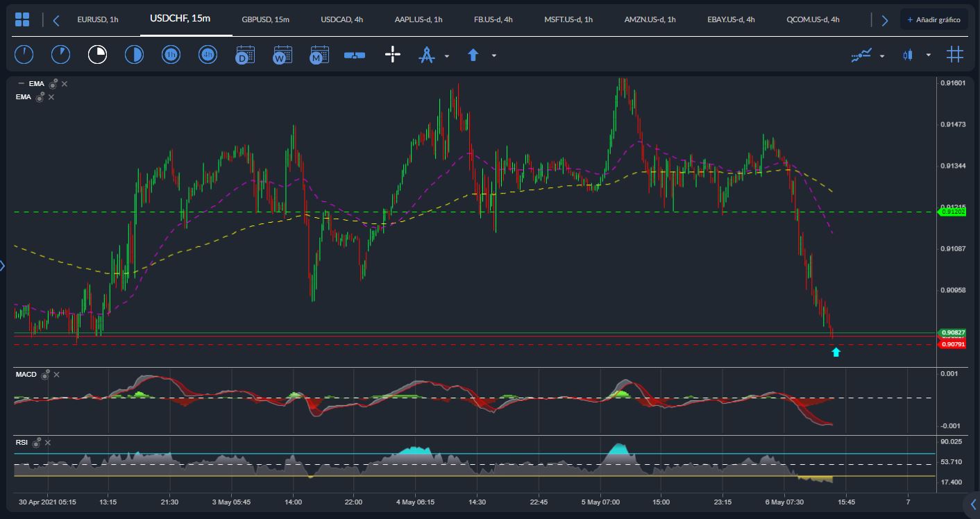Screen dimensions: 980x519
Task: Remove the RSI indicator panel
Action: 49,442
